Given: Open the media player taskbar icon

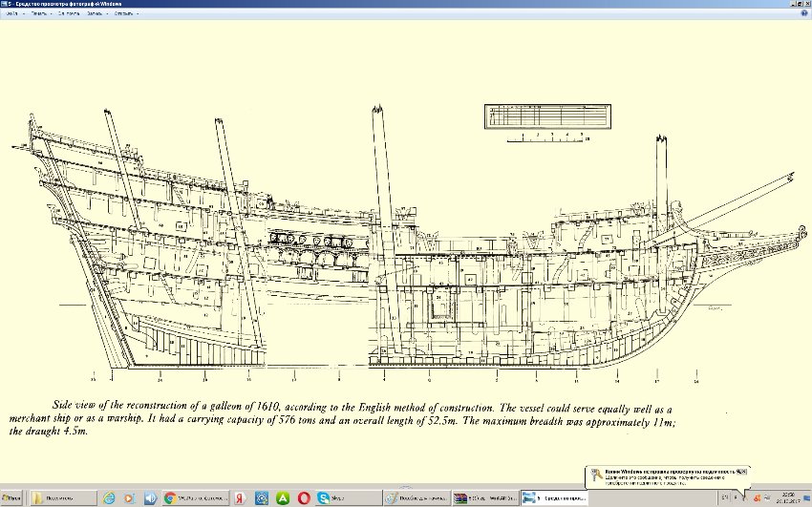Looking at the screenshot, I should [x=130, y=498].
